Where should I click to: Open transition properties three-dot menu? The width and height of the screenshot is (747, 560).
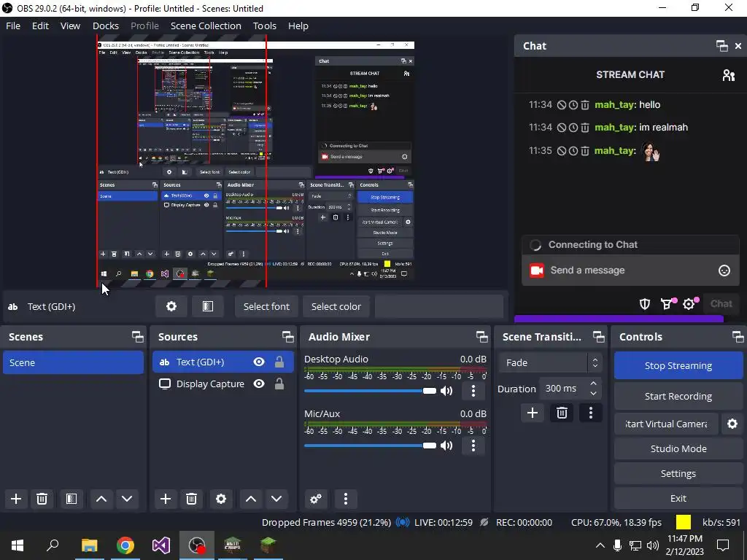point(591,413)
